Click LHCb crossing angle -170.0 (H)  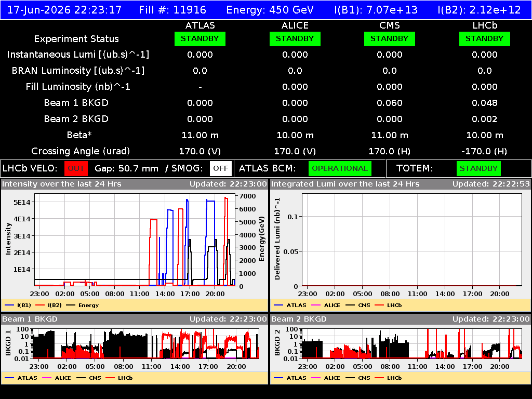point(485,151)
